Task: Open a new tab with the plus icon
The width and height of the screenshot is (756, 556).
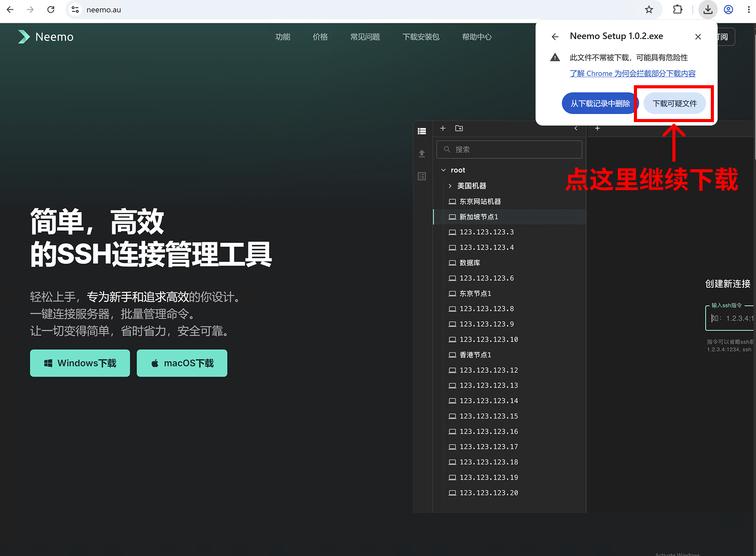Action: coord(598,128)
